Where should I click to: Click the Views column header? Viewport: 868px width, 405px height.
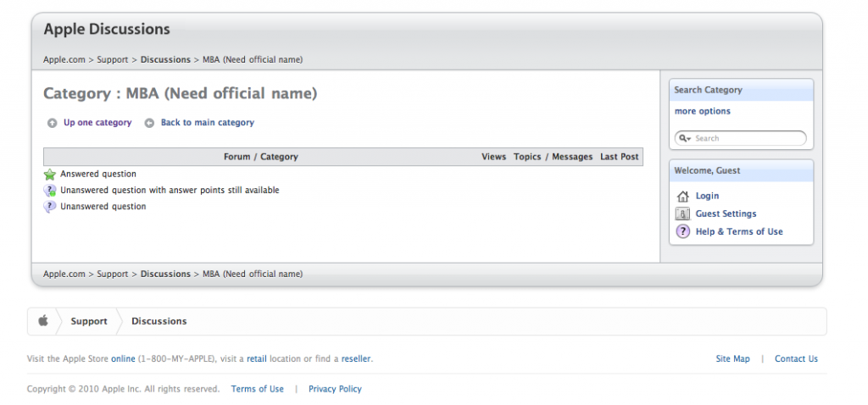[494, 157]
